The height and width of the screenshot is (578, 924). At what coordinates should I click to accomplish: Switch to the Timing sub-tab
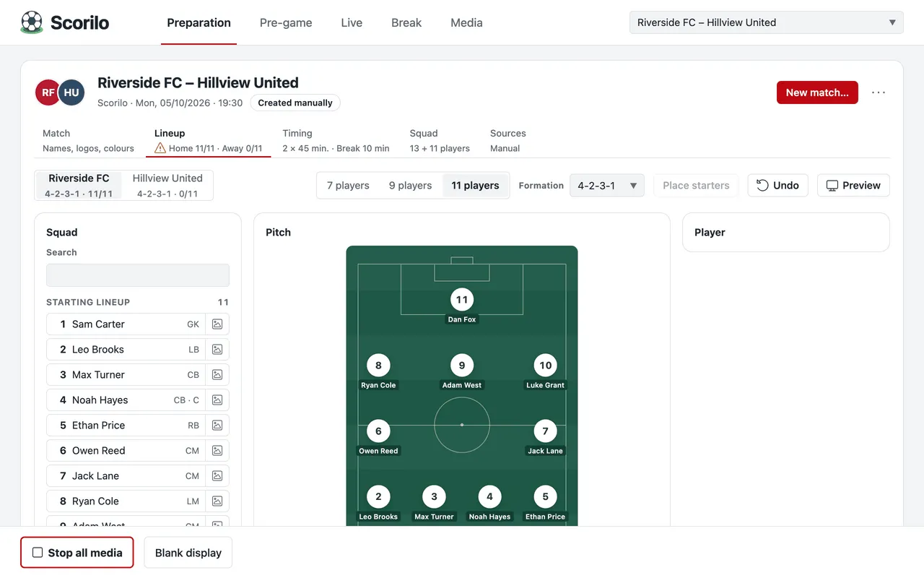(x=336, y=140)
